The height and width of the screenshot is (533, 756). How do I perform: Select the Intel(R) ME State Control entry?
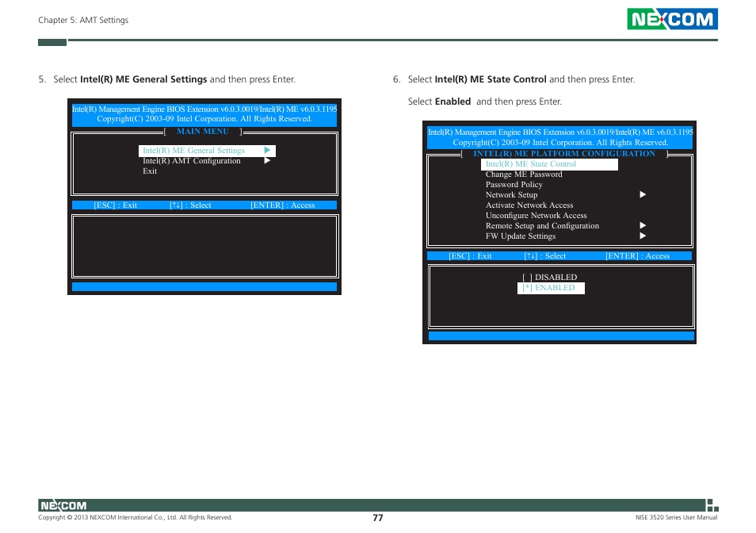click(549, 164)
